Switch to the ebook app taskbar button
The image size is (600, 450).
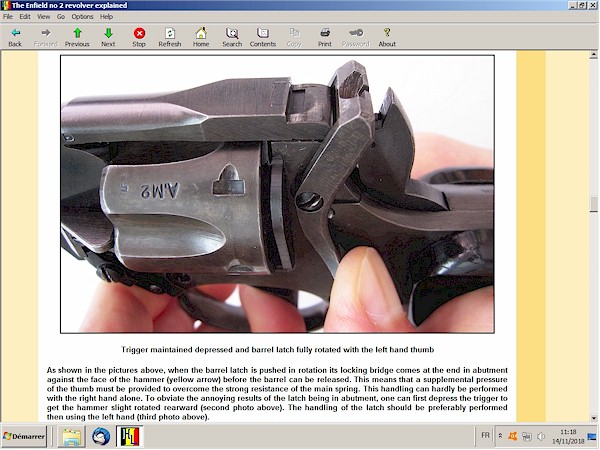[130, 436]
